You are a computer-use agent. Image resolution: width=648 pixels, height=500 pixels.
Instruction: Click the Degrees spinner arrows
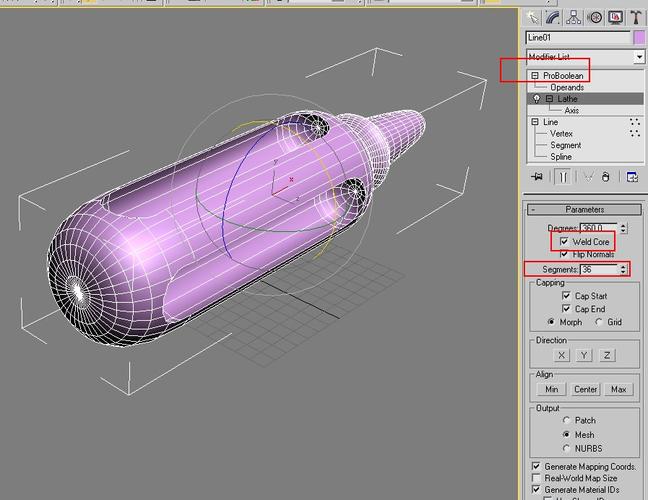coord(623,228)
